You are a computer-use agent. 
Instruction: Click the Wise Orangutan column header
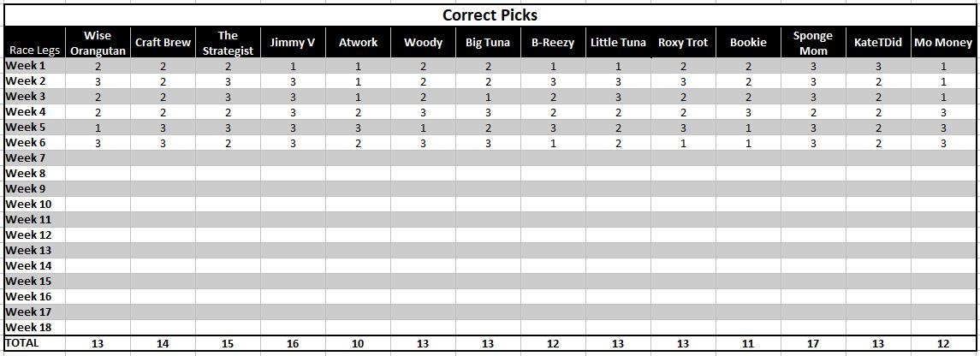[98, 43]
